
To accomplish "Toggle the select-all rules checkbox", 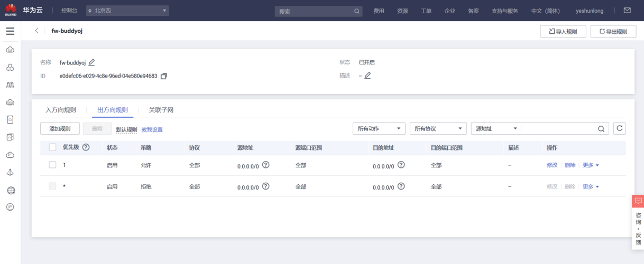I will [52, 147].
